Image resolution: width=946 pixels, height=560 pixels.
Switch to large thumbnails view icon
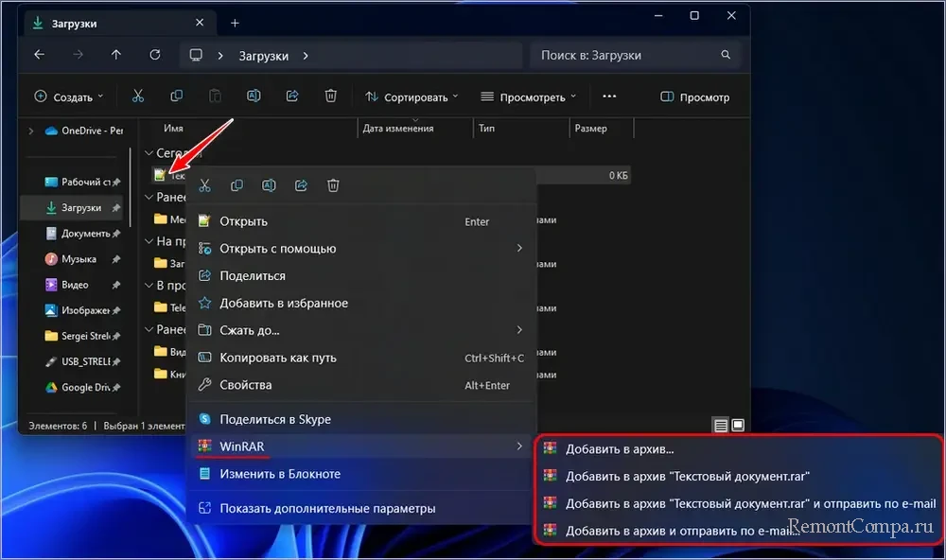coord(738,426)
